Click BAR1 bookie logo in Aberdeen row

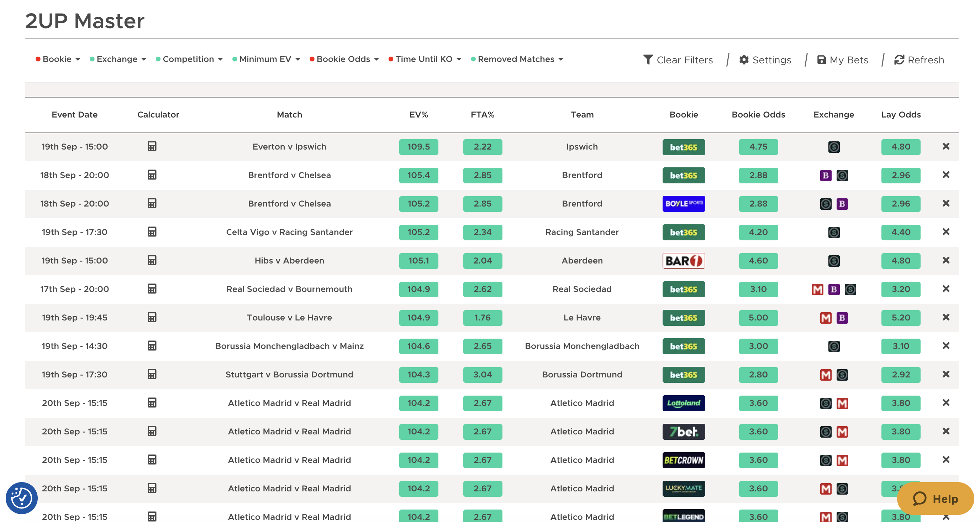(x=683, y=261)
